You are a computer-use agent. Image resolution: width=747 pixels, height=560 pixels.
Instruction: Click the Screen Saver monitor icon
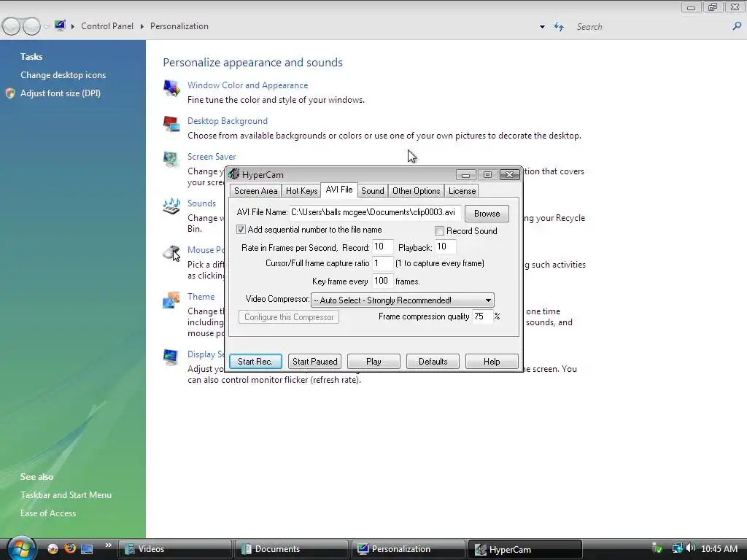[171, 160]
